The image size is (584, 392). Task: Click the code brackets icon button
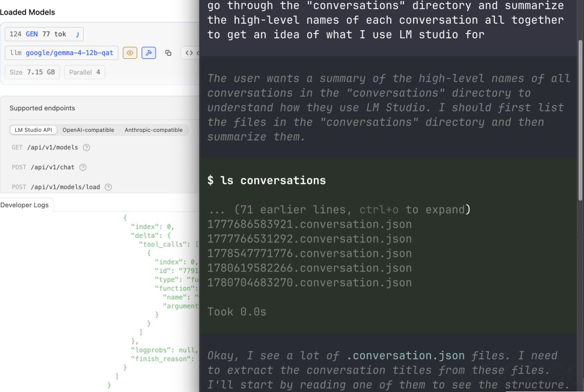(189, 53)
